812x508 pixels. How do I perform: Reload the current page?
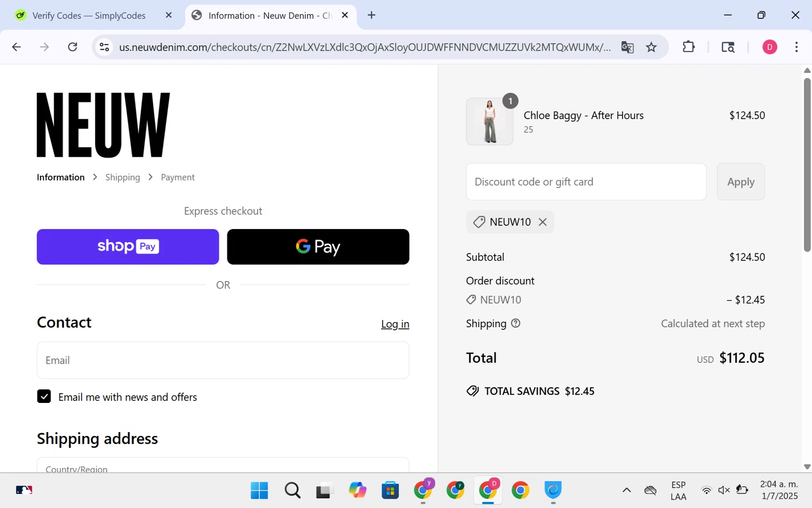73,47
